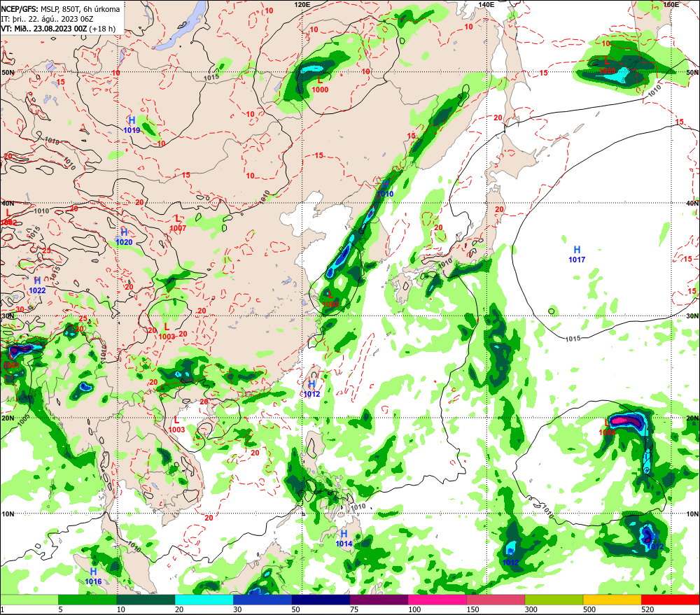Viewport: 700px width, 615px height.
Task: Click the magenta 100–150 mm legend swatch
Action: click(437, 600)
